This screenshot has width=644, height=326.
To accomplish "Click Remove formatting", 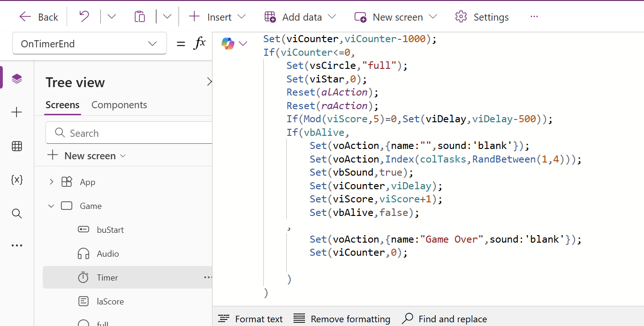I will pos(342,319).
